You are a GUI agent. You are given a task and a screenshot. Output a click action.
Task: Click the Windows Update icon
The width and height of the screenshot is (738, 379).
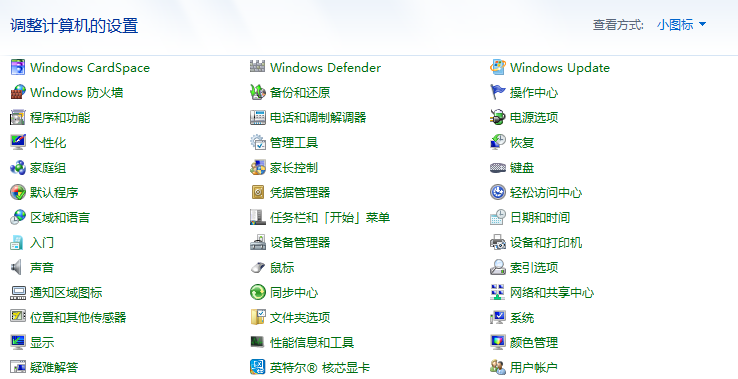click(x=497, y=67)
